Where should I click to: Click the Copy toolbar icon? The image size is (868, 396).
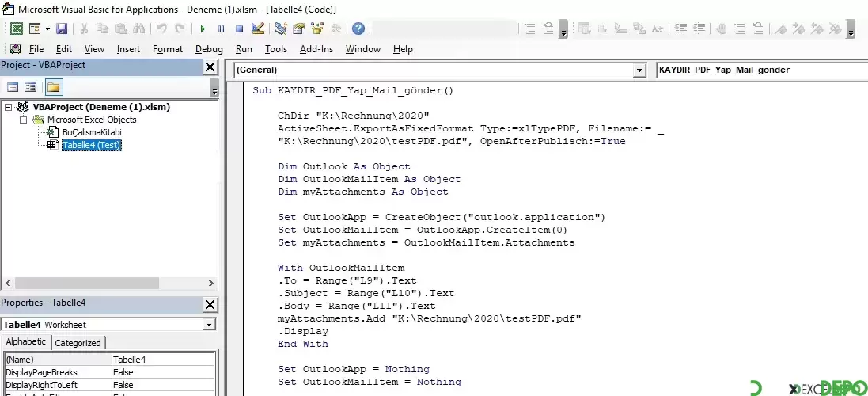point(102,29)
